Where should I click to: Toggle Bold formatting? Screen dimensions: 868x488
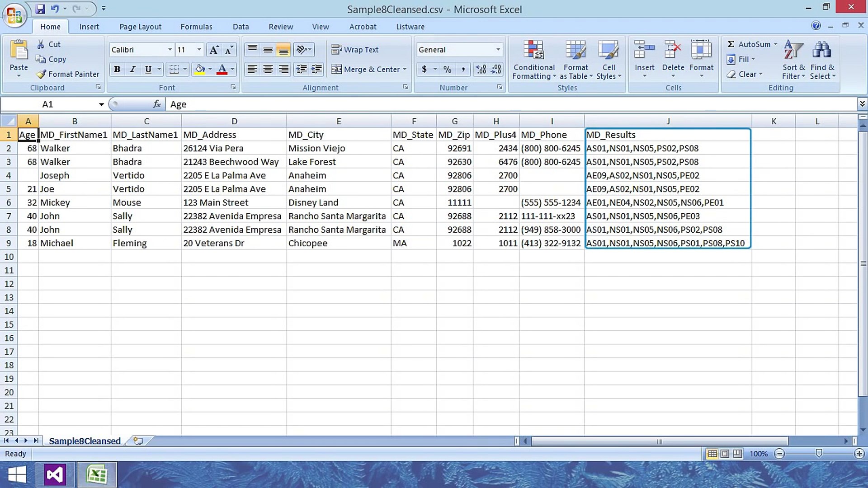(x=117, y=69)
